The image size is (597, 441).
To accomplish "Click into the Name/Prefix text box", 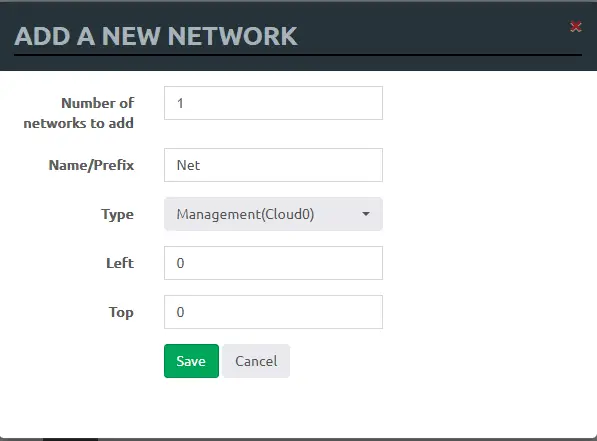I will (273, 165).
